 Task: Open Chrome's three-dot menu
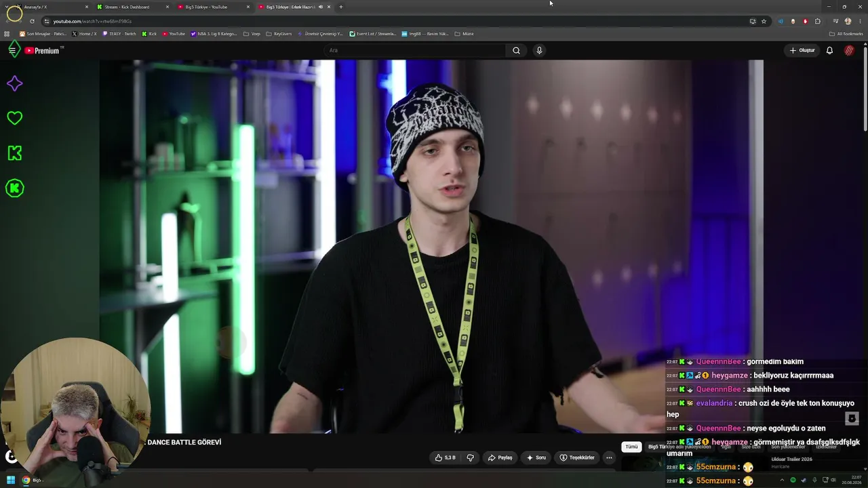click(859, 21)
